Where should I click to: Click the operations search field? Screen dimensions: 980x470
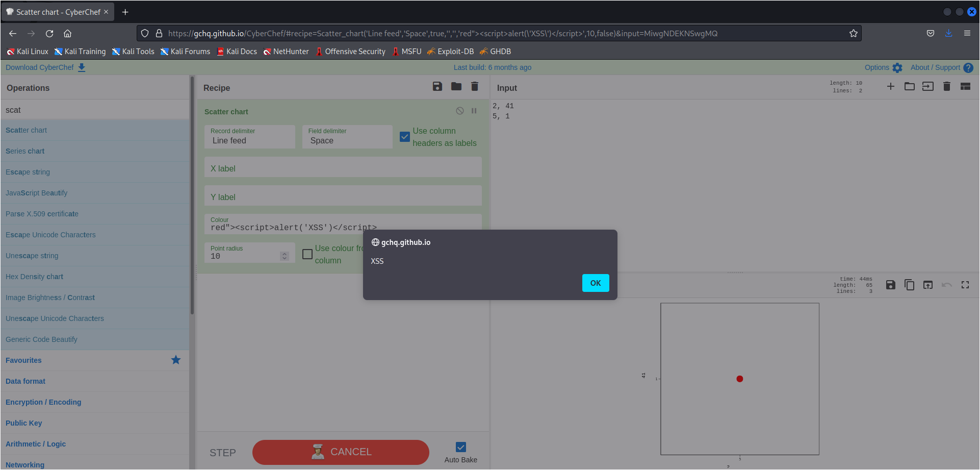click(x=95, y=110)
